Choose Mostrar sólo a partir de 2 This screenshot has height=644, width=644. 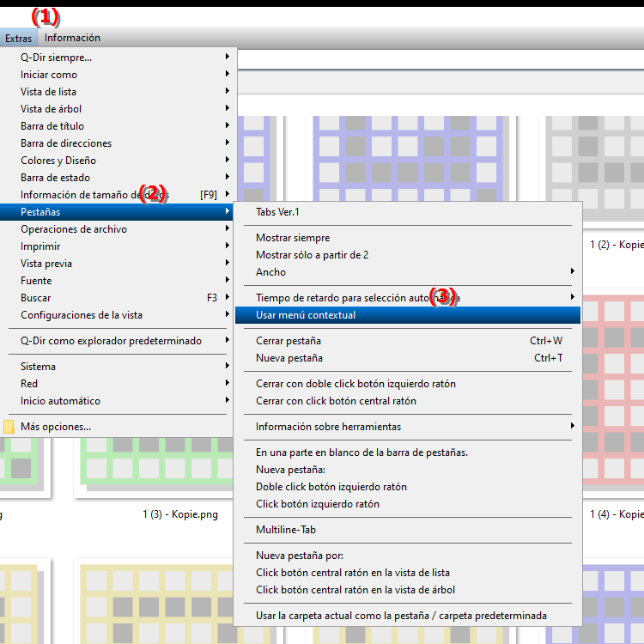coord(407,255)
